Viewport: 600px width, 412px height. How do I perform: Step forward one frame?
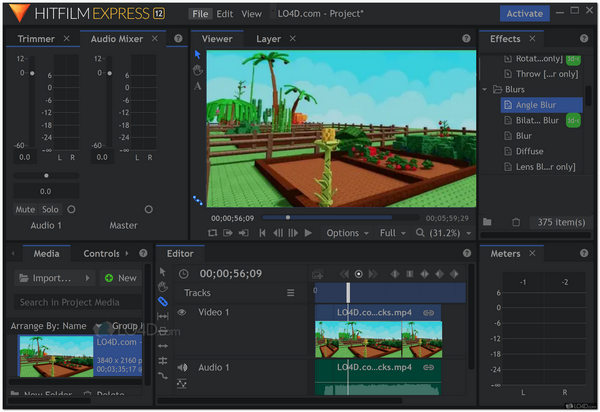click(293, 233)
